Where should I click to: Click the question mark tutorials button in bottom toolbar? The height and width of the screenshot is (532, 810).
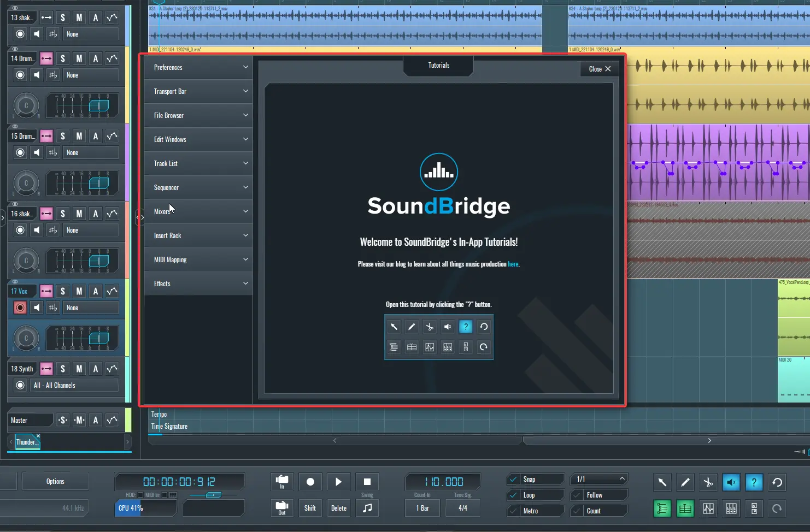(x=754, y=482)
